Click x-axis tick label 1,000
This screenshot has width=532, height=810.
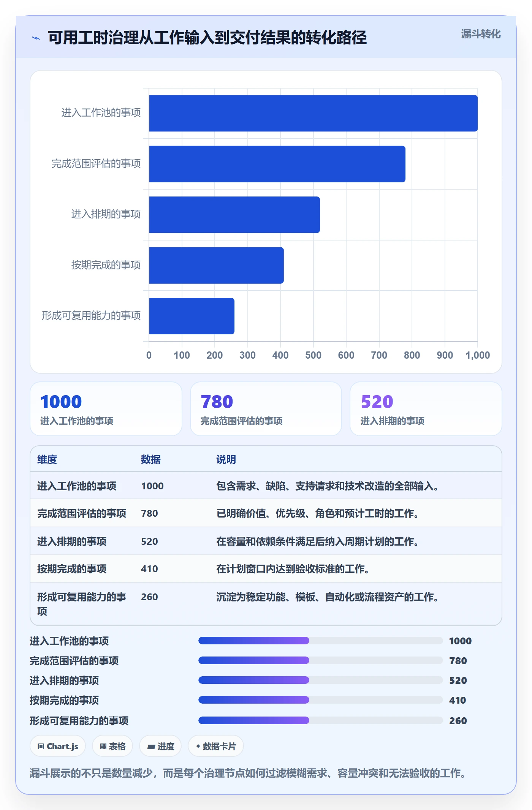[x=478, y=355]
